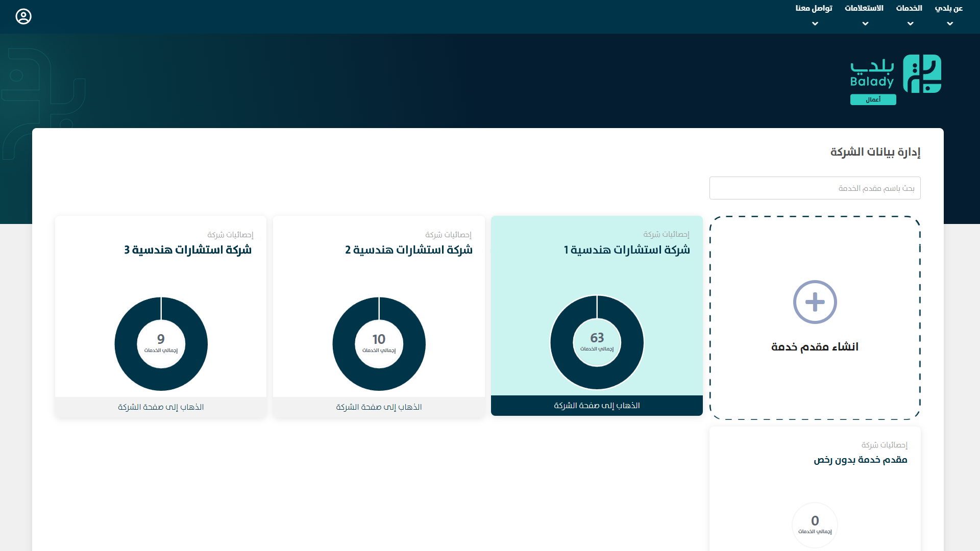980x551 pixels.
Task: Click the plus circle icon
Action: click(815, 302)
